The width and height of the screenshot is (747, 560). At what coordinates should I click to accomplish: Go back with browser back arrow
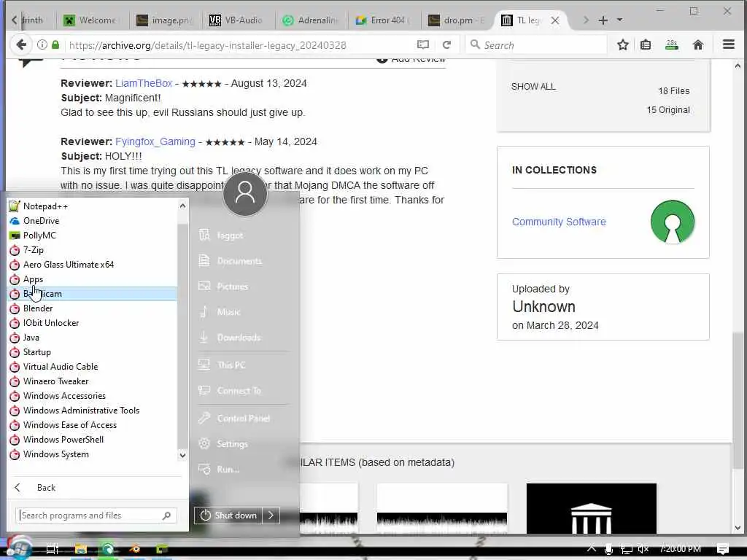(21, 44)
